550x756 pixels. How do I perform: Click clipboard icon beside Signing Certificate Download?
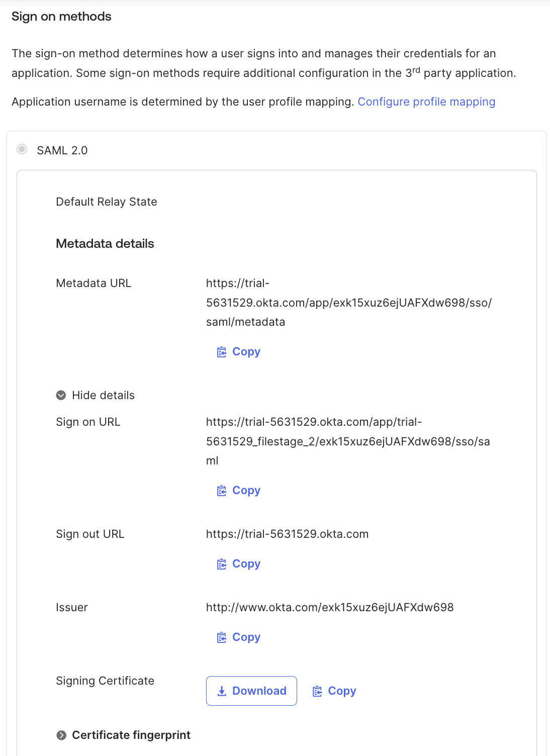pyautogui.click(x=317, y=691)
